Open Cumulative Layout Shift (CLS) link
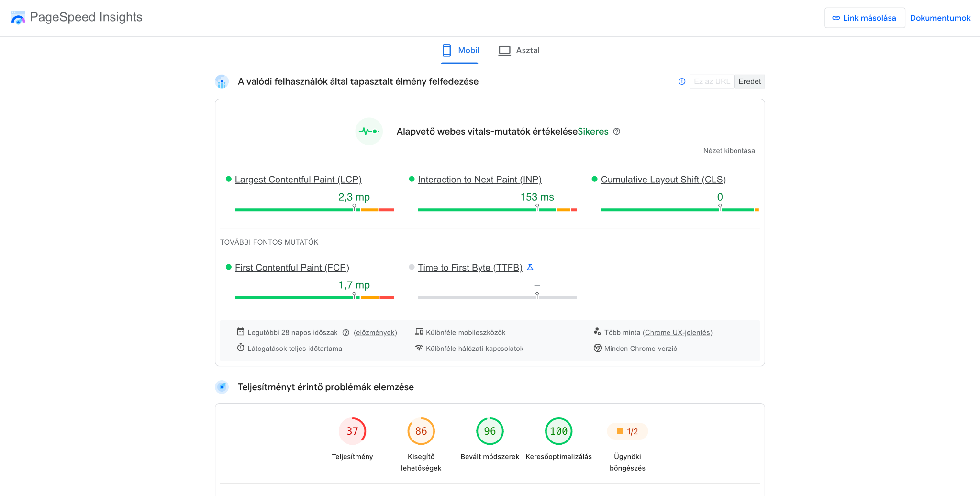The height and width of the screenshot is (496, 980). 663,180
